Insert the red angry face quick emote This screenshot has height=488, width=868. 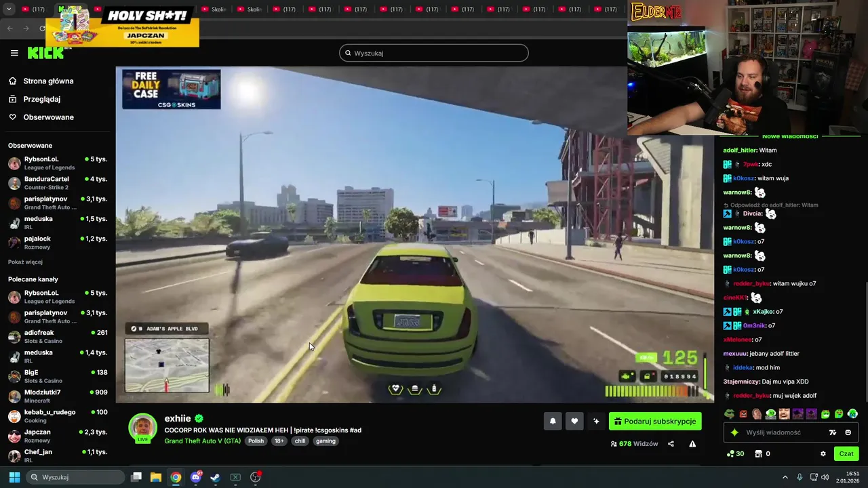(743, 414)
